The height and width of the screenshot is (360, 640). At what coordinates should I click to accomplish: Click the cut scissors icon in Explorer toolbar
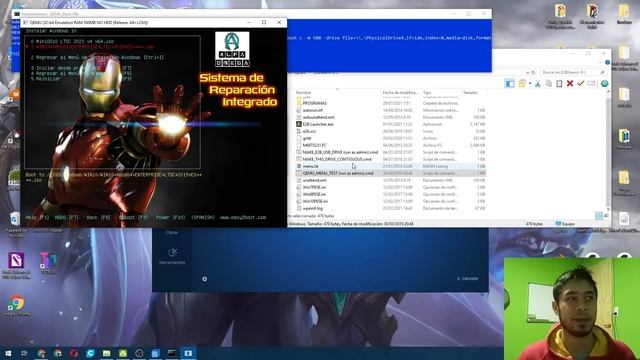[538, 84]
